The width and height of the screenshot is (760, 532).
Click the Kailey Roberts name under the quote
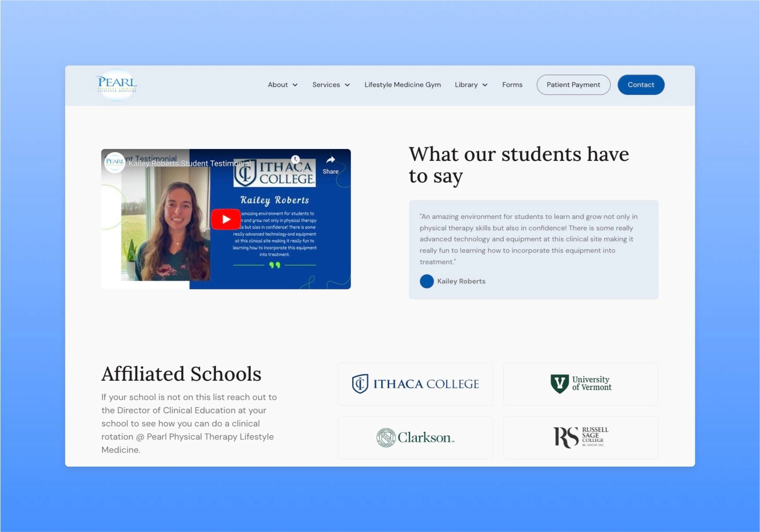[461, 281]
